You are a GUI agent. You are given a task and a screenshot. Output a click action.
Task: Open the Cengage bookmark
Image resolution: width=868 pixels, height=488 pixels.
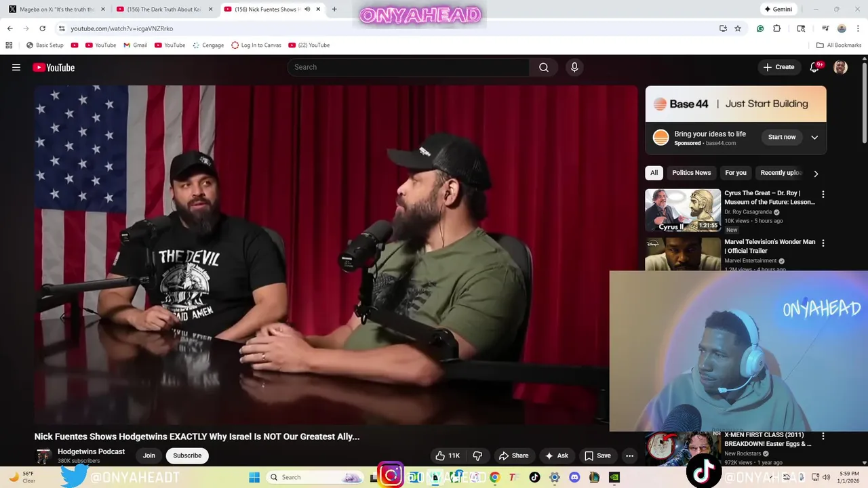(208, 45)
